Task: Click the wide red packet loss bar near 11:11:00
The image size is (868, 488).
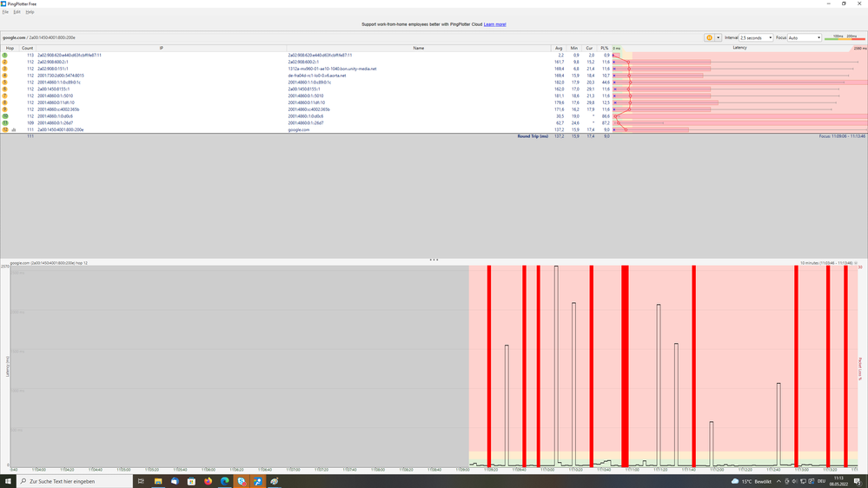Action: (x=625, y=366)
